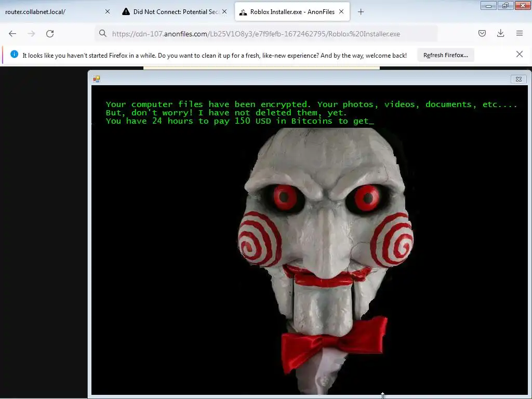532x399 pixels.
Task: Click the 'But, don't worry!' text line
Action: pos(226,113)
